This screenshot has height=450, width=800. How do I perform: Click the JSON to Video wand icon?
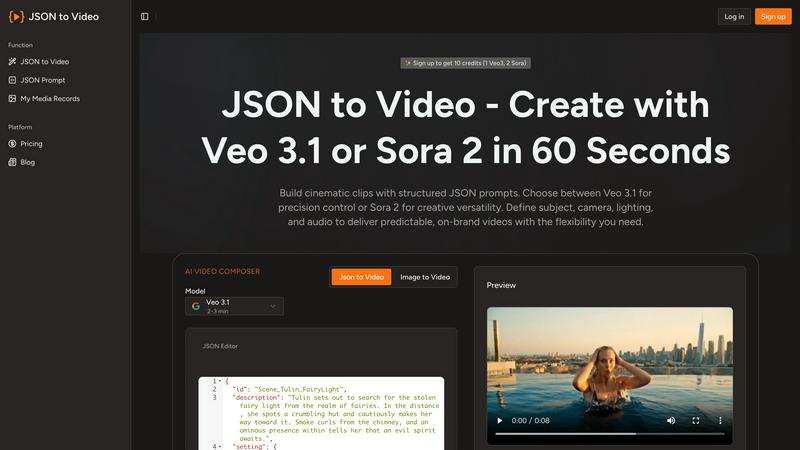coord(12,61)
